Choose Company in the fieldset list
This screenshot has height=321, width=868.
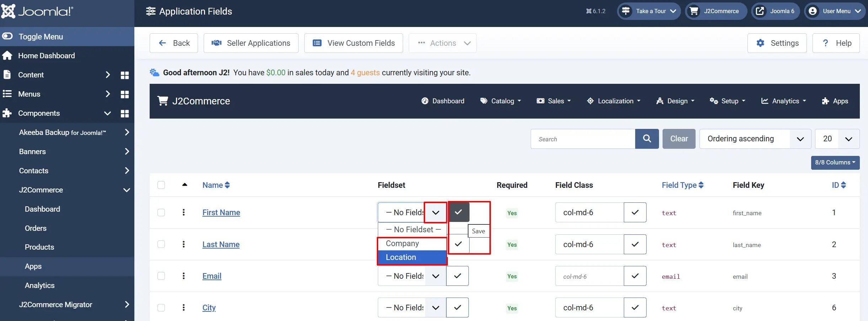click(x=412, y=244)
